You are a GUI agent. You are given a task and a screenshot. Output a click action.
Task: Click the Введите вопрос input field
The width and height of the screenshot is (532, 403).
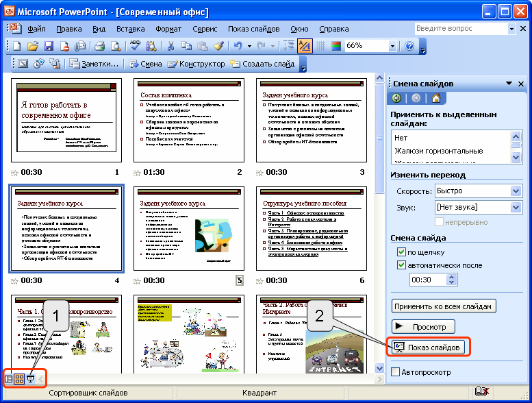coord(461,29)
